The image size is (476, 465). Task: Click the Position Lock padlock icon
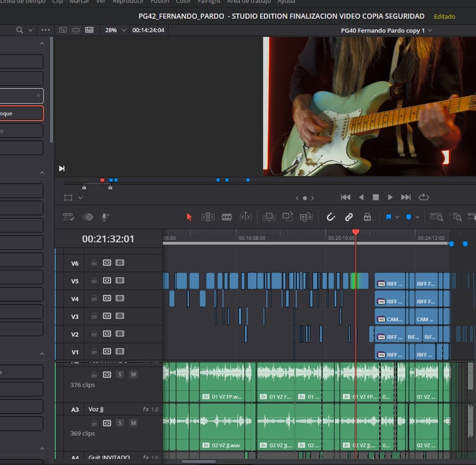click(367, 217)
